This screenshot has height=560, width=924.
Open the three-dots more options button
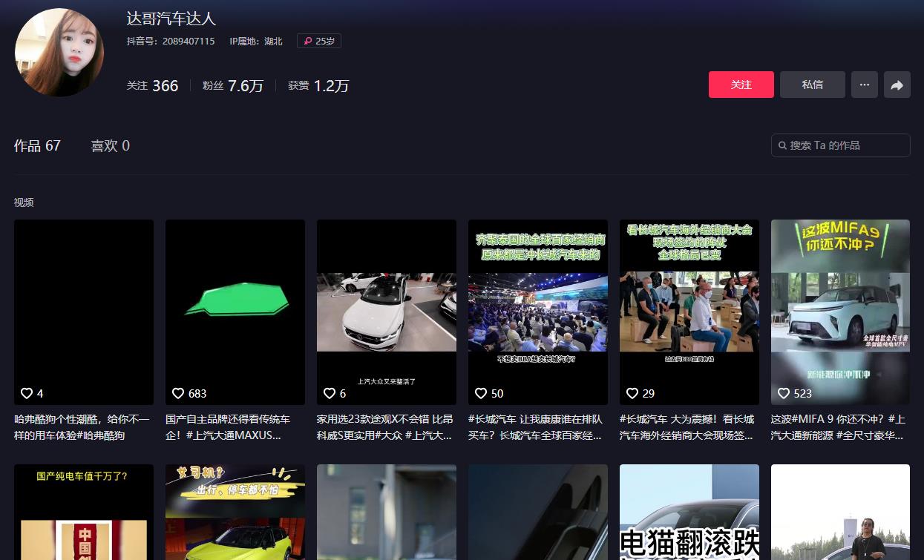(865, 85)
